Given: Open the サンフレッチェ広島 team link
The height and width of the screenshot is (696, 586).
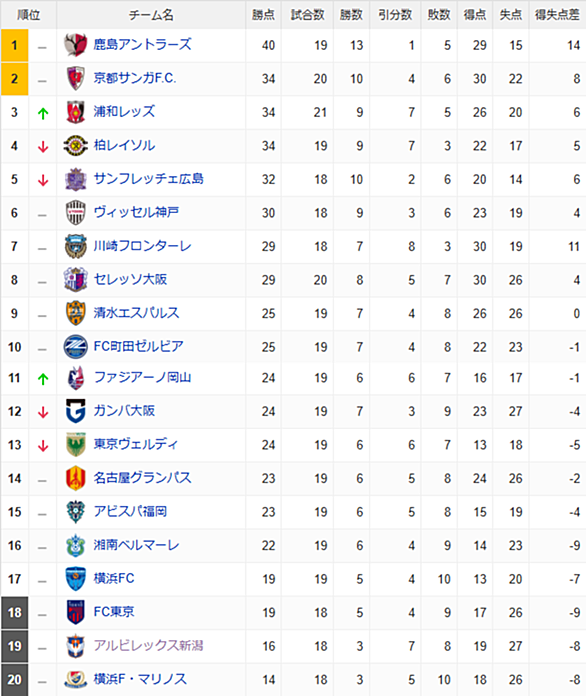Looking at the screenshot, I should point(149,179).
